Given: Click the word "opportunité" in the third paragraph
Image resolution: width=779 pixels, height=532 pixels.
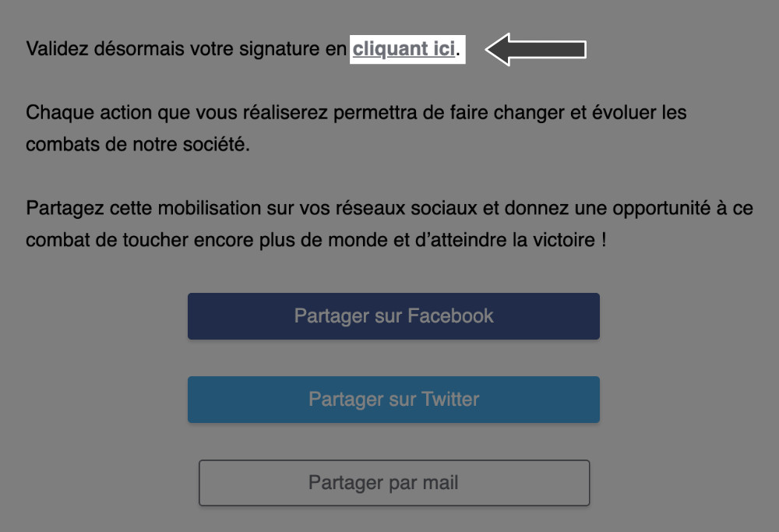Looking at the screenshot, I should [663, 209].
